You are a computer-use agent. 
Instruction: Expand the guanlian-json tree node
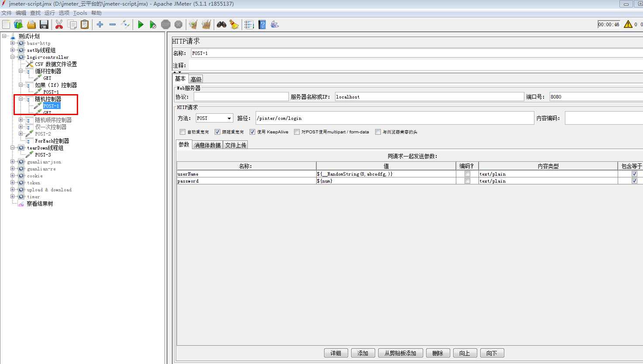pyautogui.click(x=13, y=162)
